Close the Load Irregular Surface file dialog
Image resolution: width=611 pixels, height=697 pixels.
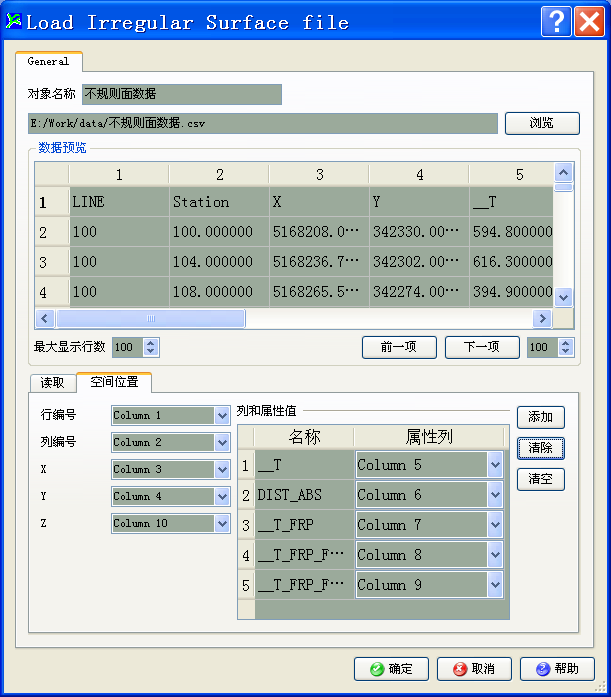click(589, 21)
